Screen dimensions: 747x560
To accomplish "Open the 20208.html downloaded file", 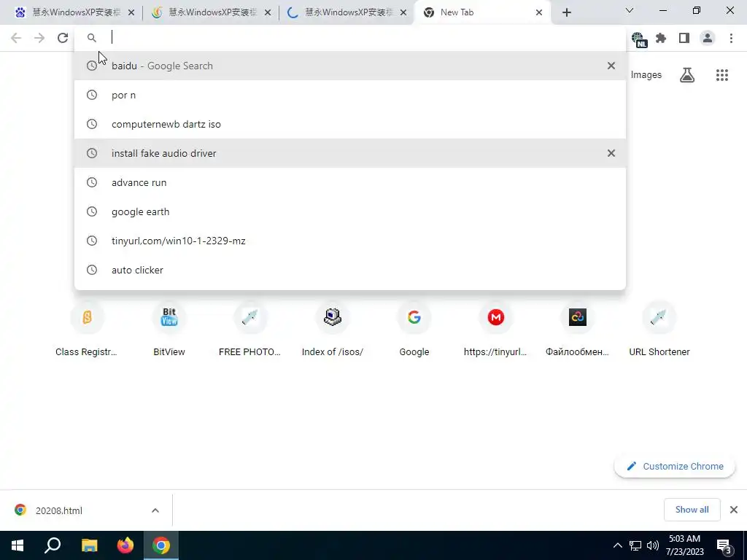I will click(58, 510).
